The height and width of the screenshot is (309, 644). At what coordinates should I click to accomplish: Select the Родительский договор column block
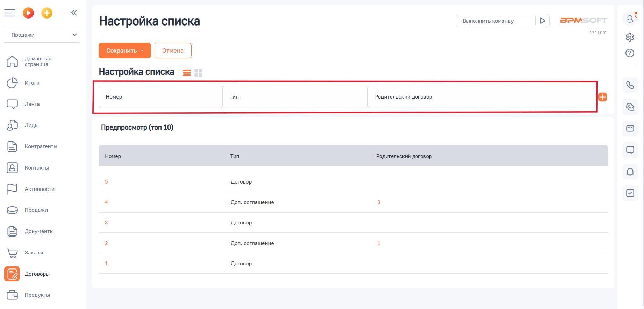coord(481,97)
